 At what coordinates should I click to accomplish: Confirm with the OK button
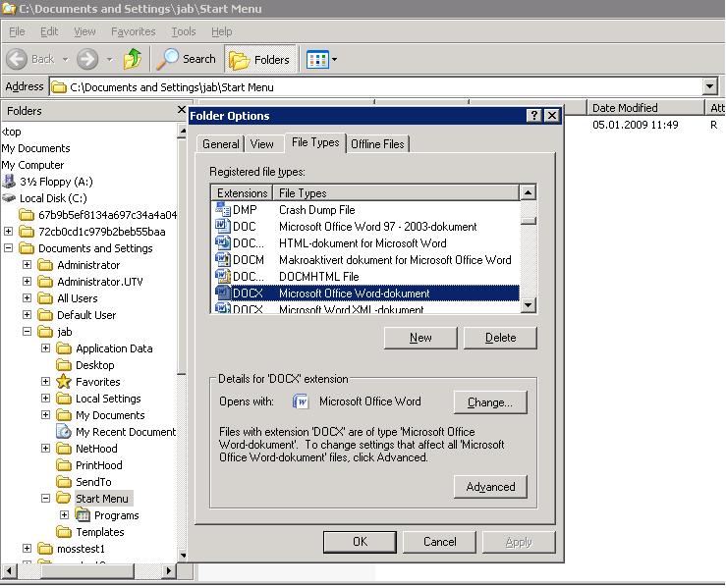click(360, 542)
